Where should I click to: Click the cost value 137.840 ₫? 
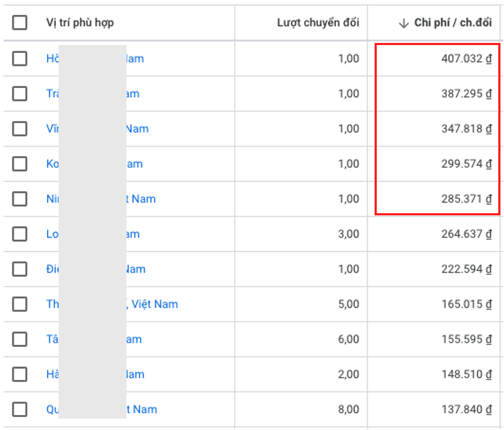click(466, 409)
